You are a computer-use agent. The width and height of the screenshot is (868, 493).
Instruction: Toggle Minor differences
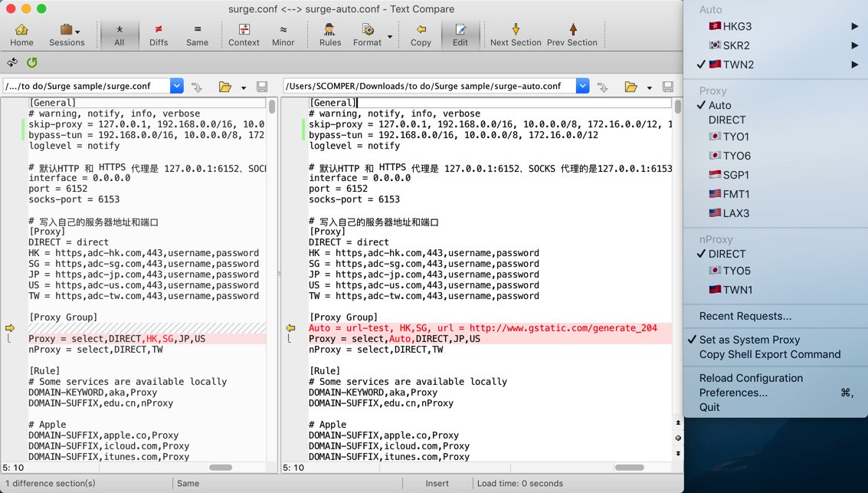283,35
